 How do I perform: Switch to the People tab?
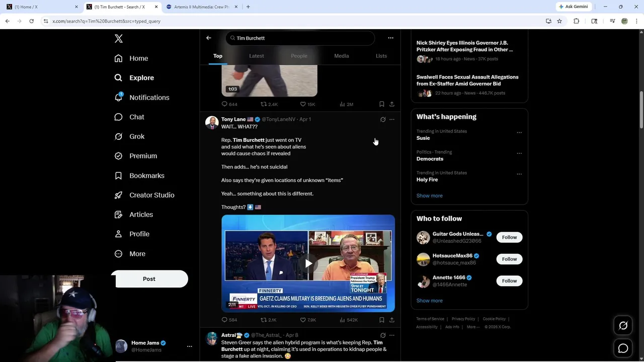coord(299,56)
